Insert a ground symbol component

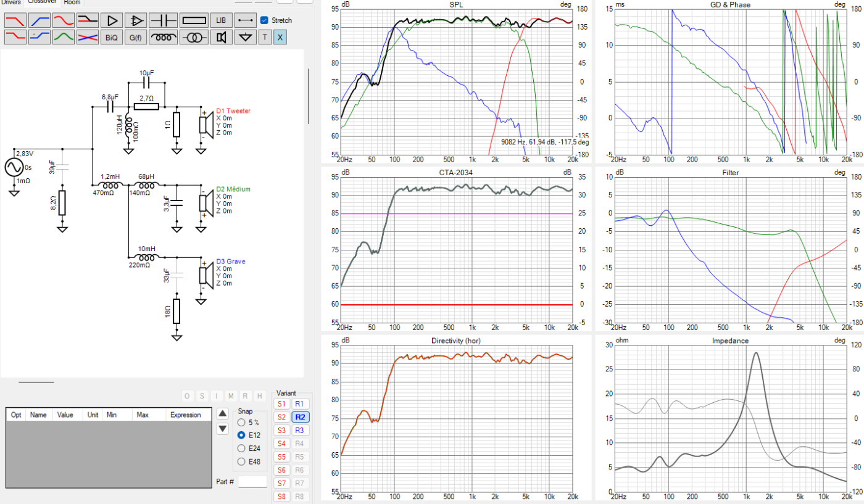(246, 38)
